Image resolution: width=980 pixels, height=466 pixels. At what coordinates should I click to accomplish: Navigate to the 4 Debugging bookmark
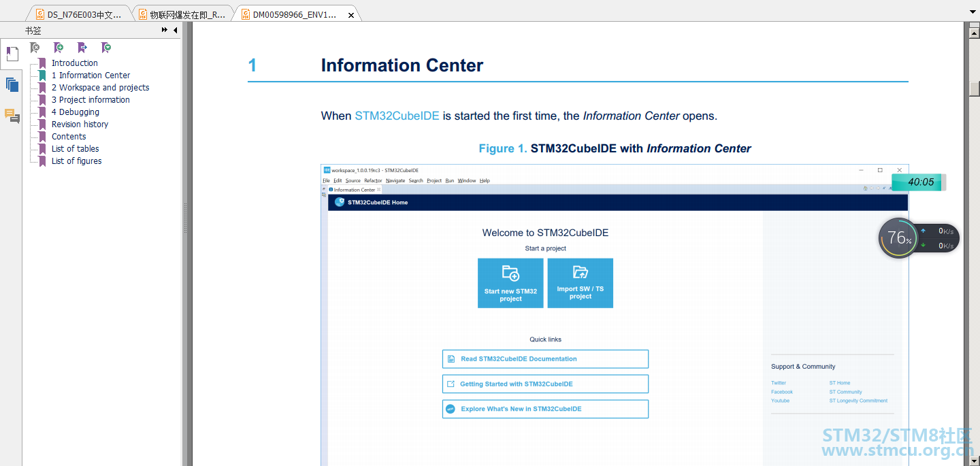point(76,112)
